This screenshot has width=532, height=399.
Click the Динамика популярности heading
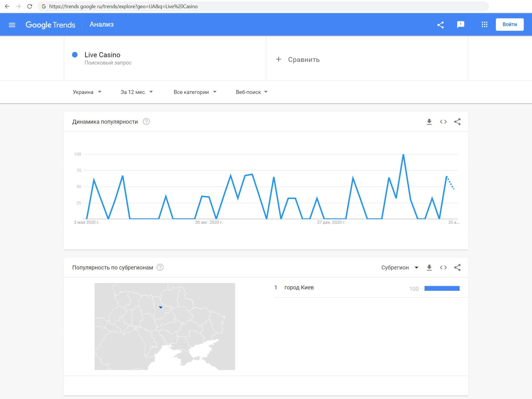tap(105, 122)
